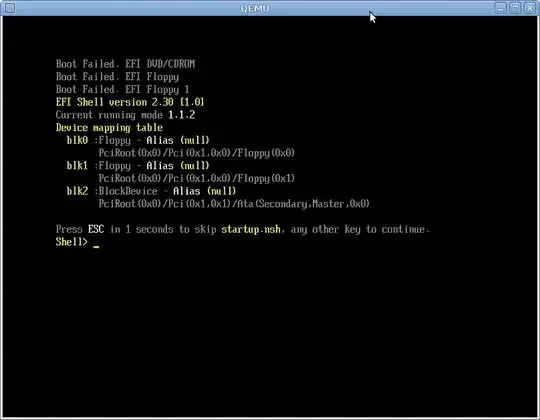The image size is (540, 420).
Task: Click the QEMU title text
Action: pos(255,8)
